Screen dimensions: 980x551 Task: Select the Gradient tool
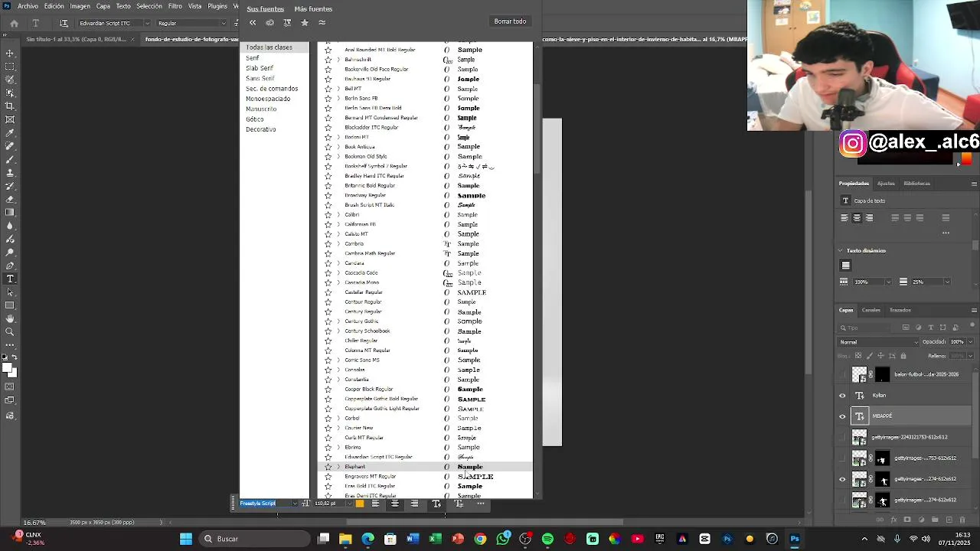[x=10, y=212]
